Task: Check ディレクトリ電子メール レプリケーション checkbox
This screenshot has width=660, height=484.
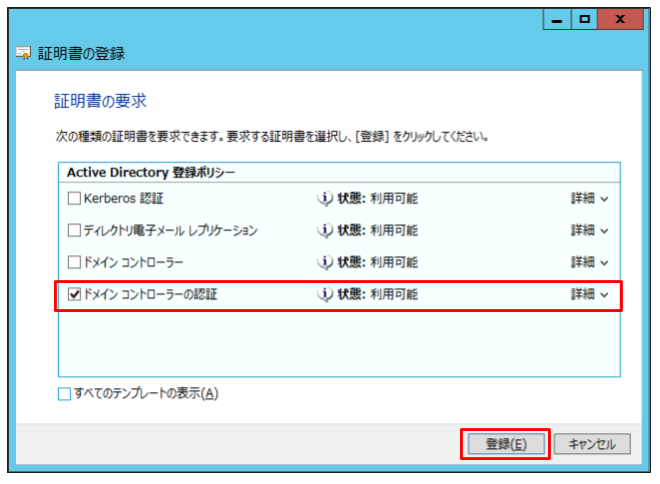Action: 74,230
